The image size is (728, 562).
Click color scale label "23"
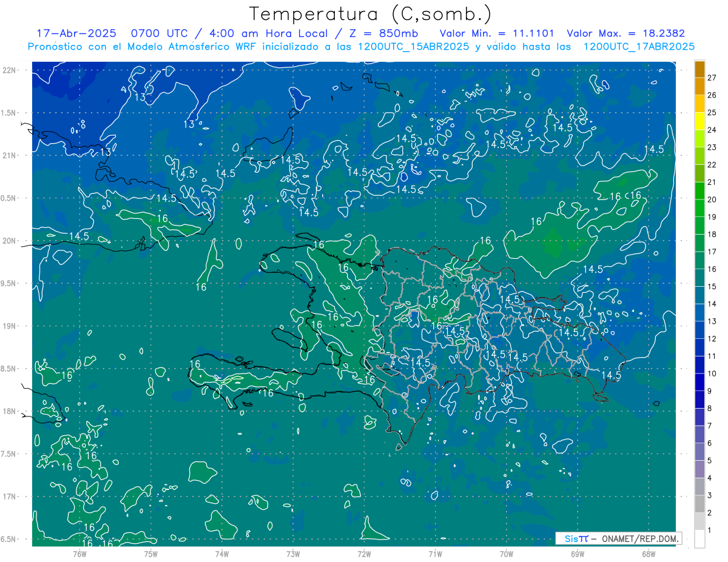coord(712,147)
